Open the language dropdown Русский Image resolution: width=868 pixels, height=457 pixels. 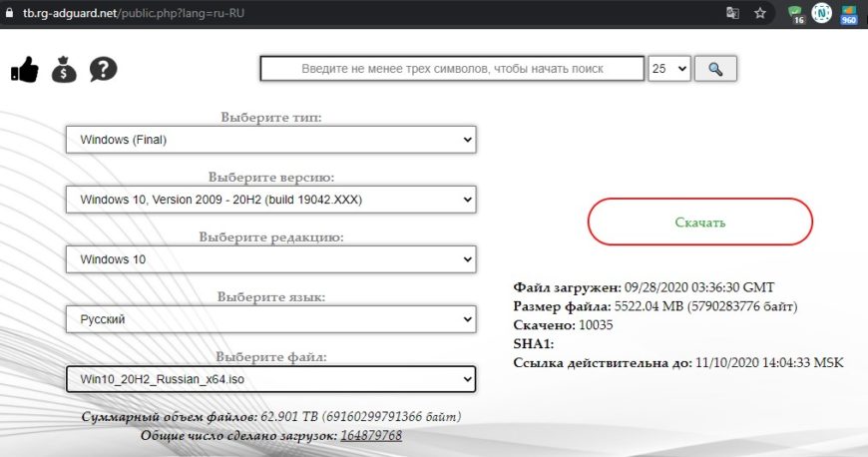[270, 319]
